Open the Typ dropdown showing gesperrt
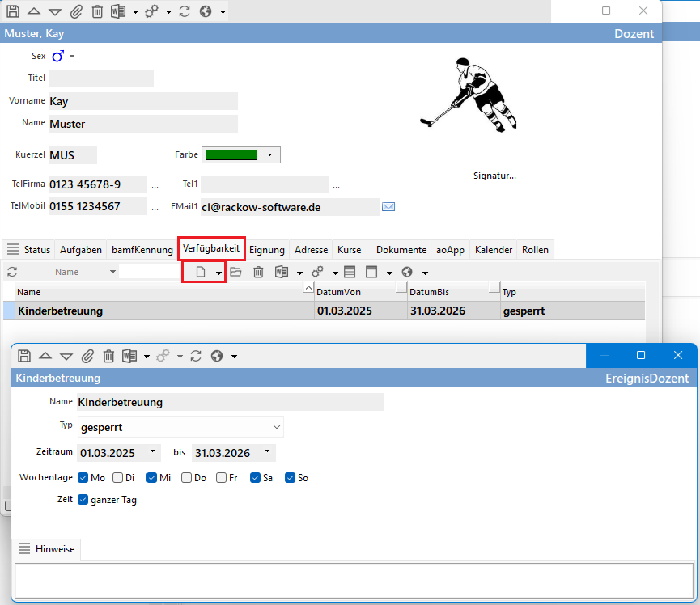 point(277,426)
